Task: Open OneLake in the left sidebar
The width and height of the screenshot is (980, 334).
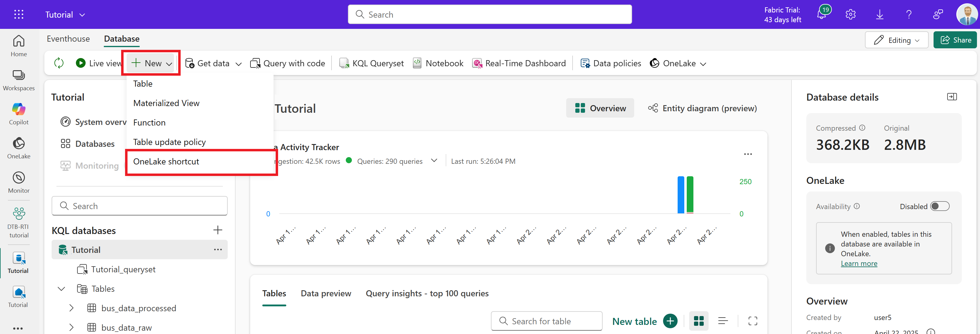Action: (19, 148)
